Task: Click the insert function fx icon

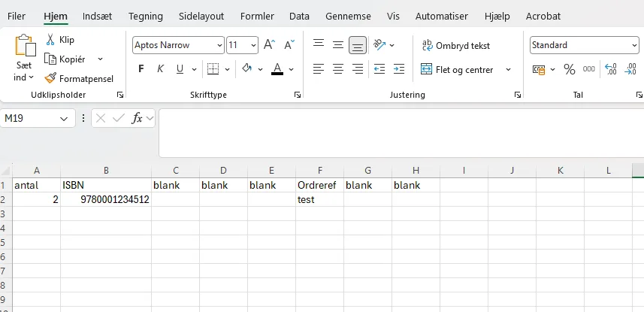Action: [137, 118]
